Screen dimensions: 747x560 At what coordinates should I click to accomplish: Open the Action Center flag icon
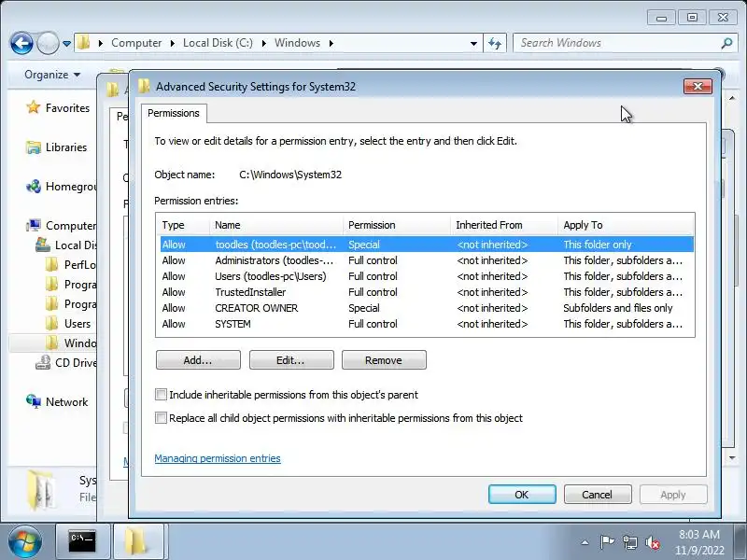(607, 542)
